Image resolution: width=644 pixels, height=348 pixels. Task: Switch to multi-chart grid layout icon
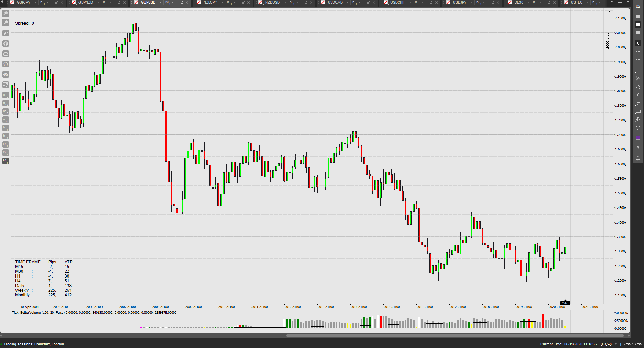638,16
